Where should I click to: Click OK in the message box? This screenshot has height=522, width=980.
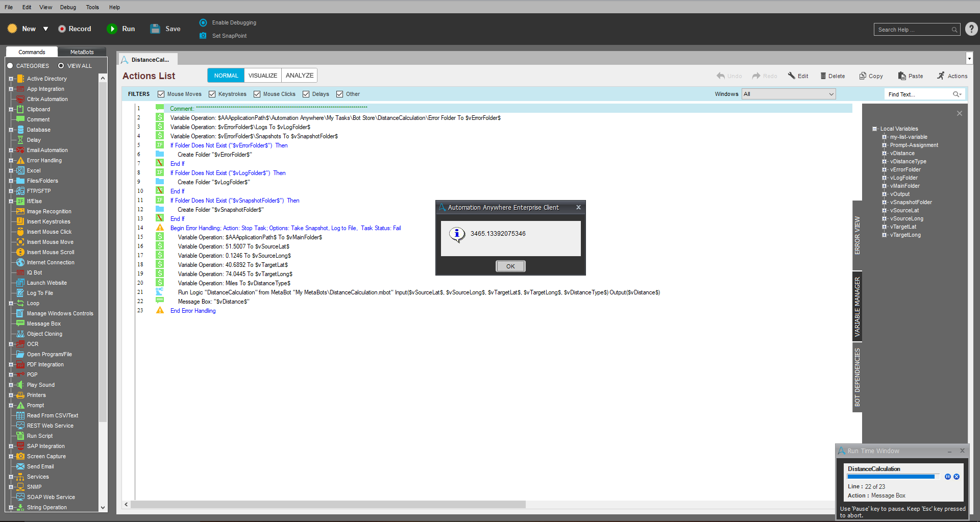point(510,266)
